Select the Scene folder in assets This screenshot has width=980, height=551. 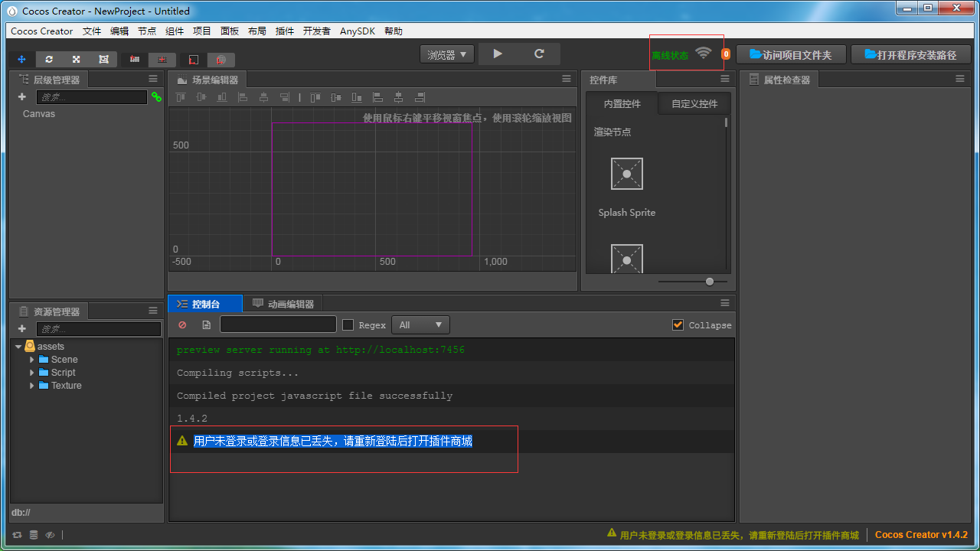pyautogui.click(x=64, y=360)
